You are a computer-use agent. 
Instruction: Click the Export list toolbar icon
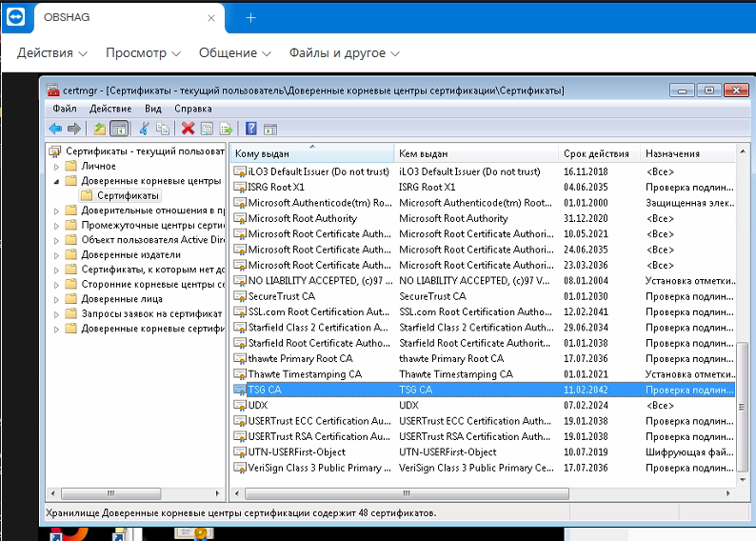(226, 129)
